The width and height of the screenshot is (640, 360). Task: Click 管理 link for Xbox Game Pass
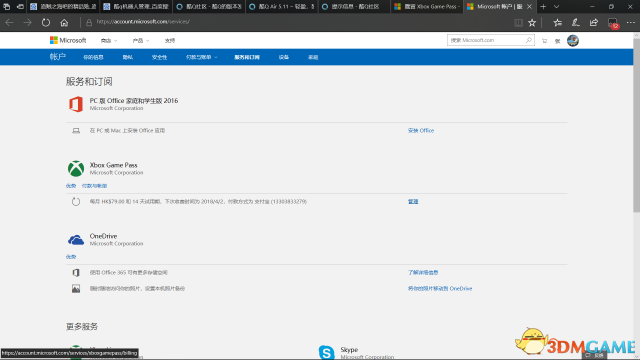click(x=413, y=202)
